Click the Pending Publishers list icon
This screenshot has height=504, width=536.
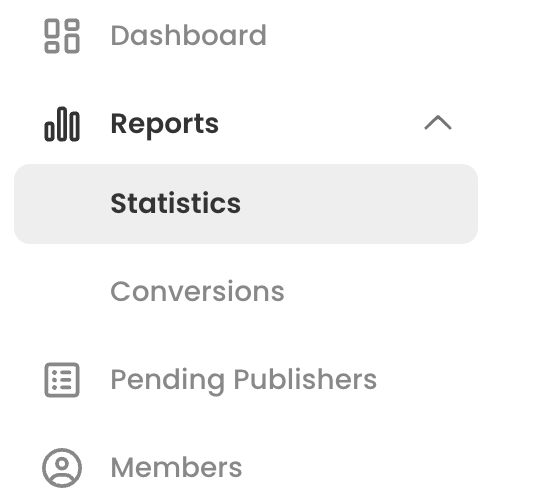click(62, 380)
